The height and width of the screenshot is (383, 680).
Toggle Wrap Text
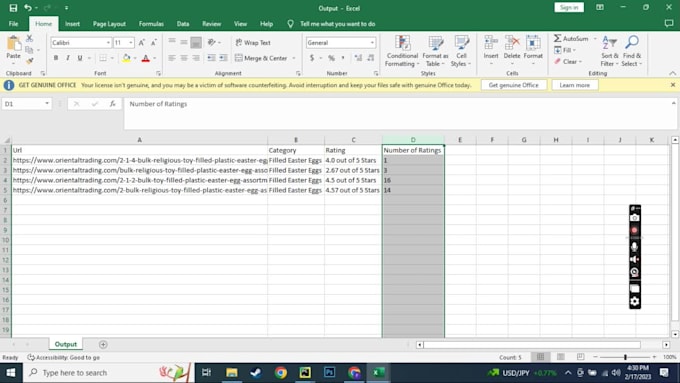click(x=253, y=43)
